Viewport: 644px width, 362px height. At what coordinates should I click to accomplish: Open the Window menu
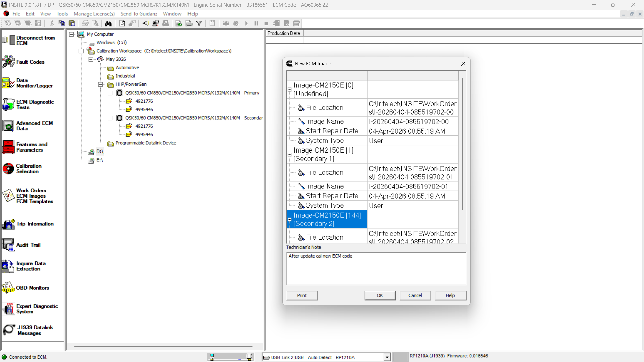click(172, 14)
